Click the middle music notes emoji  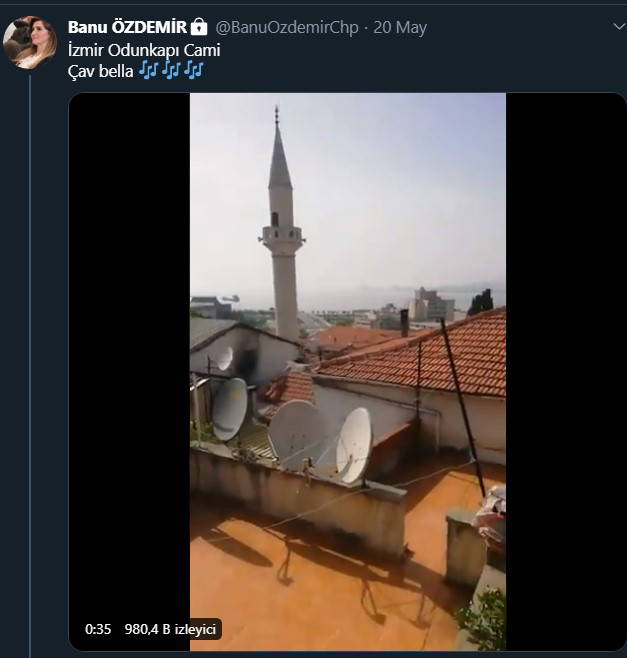(x=171, y=69)
